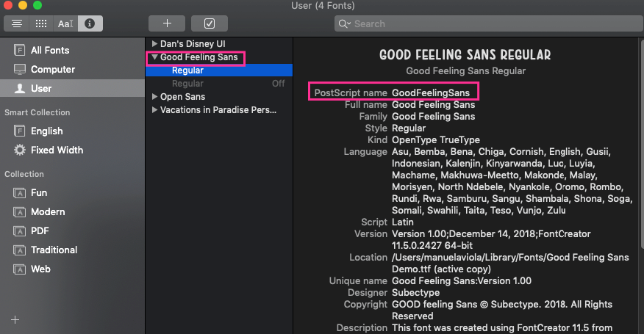Viewport: 644px width, 334px height.
Task: Click the Computer monitor icon
Action: [x=19, y=69]
